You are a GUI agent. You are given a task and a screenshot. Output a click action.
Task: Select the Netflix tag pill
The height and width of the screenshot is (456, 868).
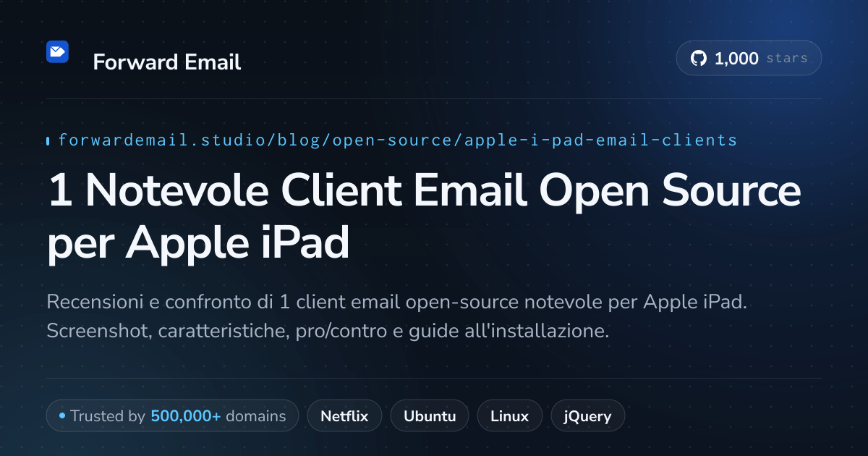(x=344, y=416)
